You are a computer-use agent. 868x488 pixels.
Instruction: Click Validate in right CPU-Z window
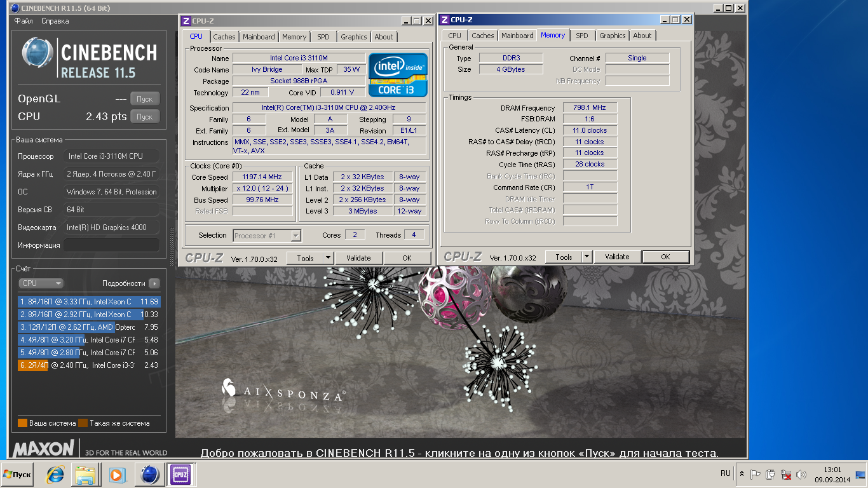617,257
